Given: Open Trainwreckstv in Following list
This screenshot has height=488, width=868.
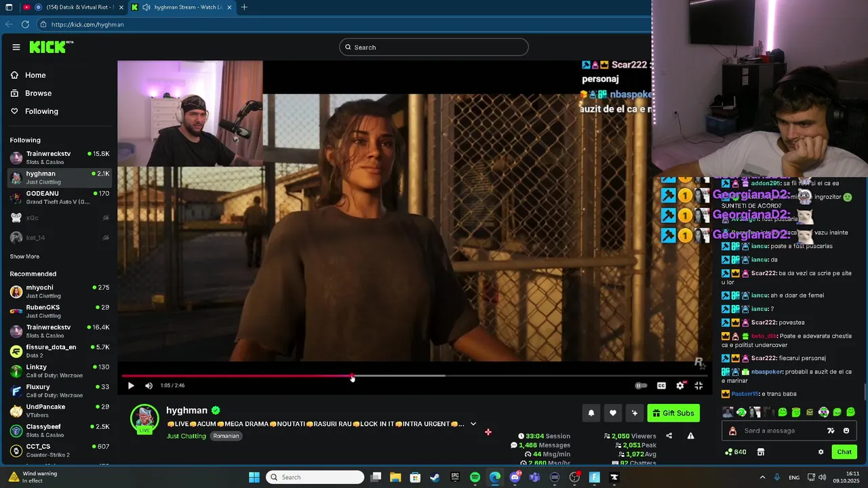Looking at the screenshot, I should 60,158.
